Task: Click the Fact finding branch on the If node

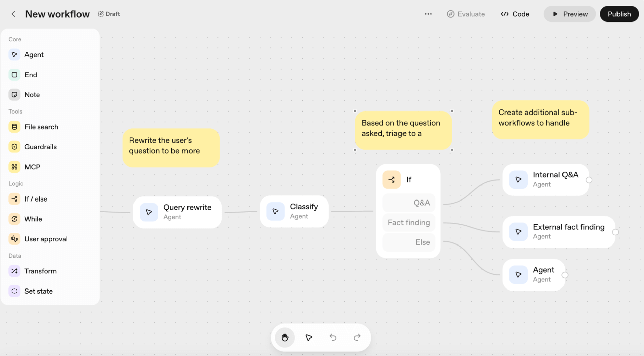Action: (x=409, y=222)
